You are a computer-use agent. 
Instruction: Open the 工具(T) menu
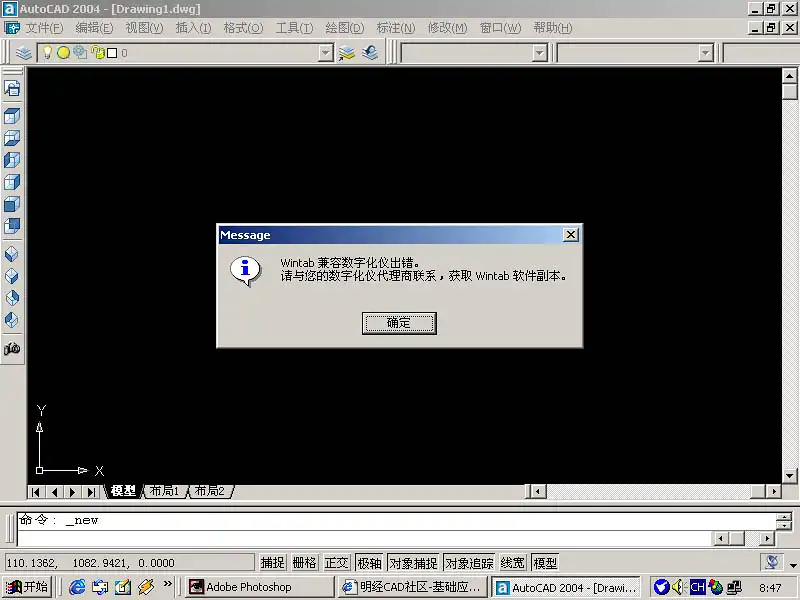tap(294, 28)
